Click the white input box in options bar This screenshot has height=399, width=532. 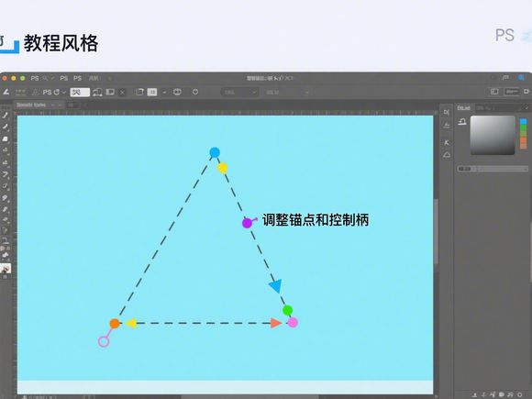(x=80, y=93)
